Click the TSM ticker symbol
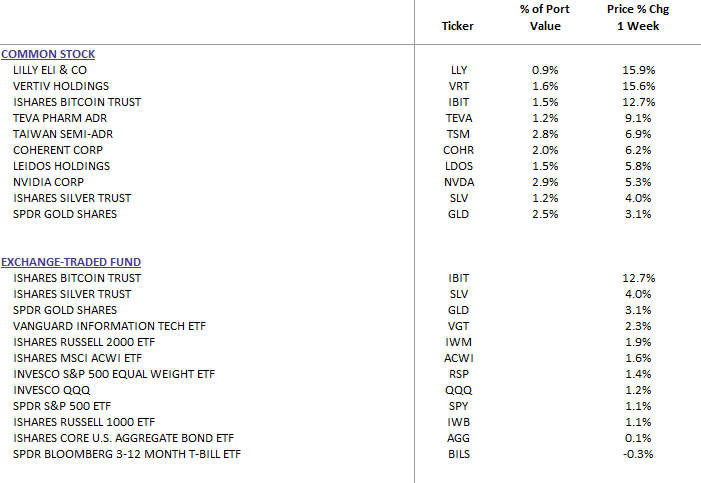701x483 pixels. click(x=459, y=134)
